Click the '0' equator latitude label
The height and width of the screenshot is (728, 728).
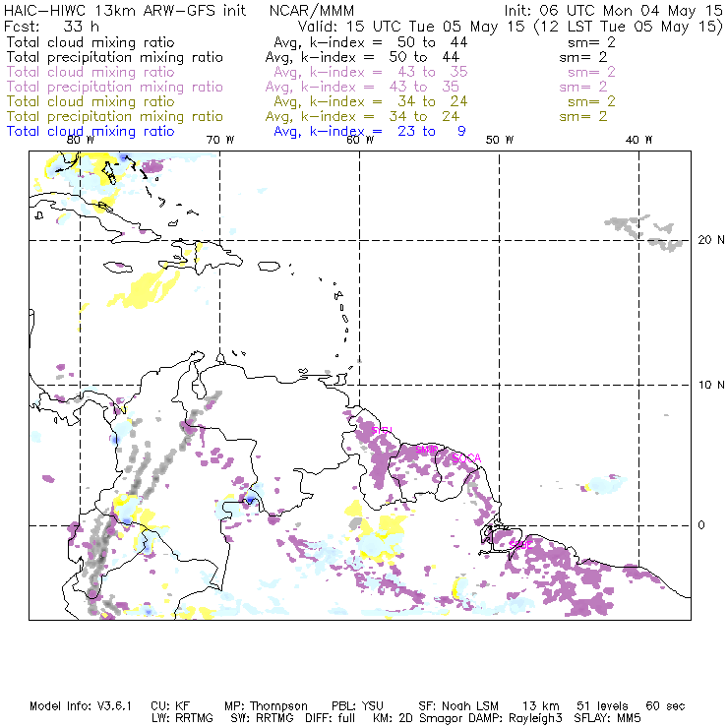[701, 525]
